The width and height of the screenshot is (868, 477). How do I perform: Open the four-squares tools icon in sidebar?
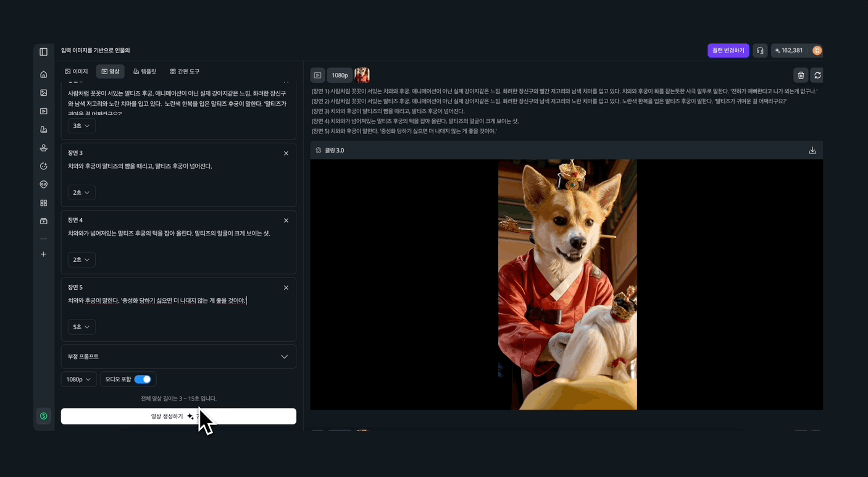pos(43,203)
